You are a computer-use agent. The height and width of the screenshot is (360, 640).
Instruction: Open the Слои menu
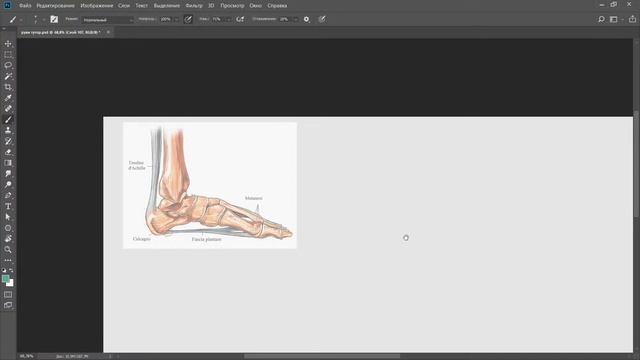pyautogui.click(x=124, y=6)
